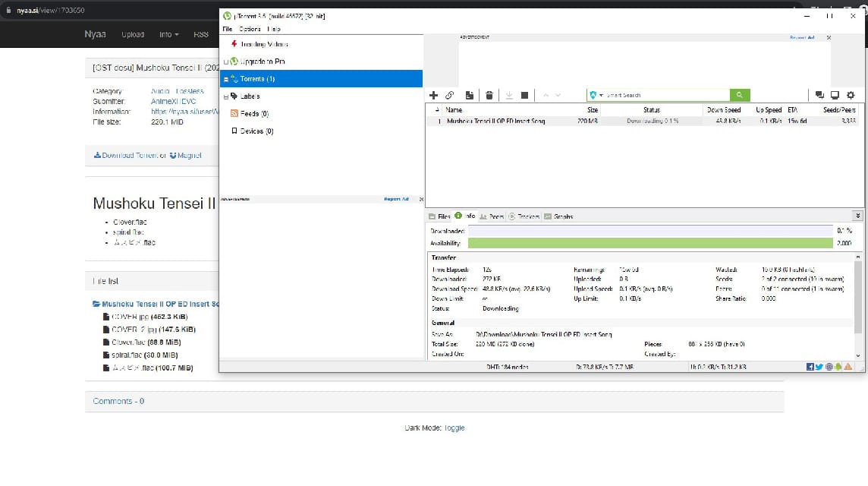Open the Options menu in uTorrent
This screenshot has height=486, width=868.
[250, 29]
